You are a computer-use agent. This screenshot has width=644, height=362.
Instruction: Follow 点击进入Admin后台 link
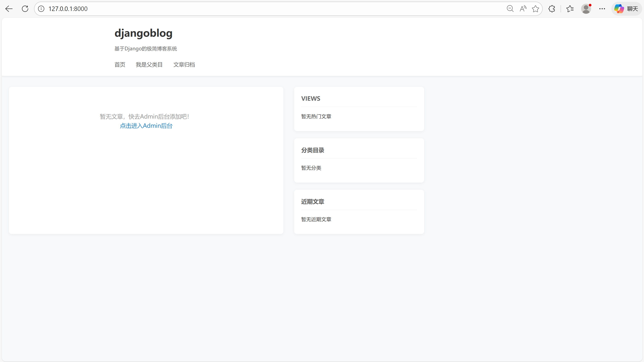pos(146,126)
